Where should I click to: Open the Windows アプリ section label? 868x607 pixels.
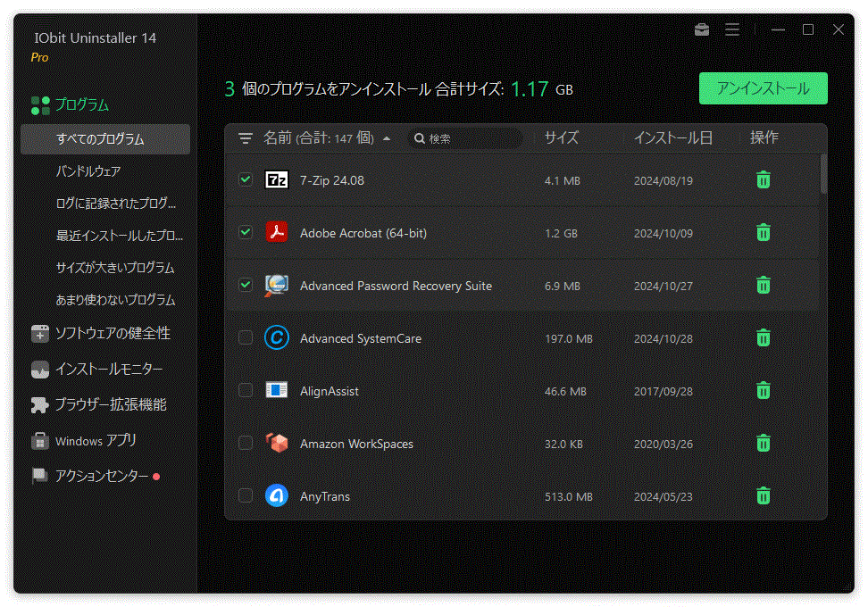(96, 441)
